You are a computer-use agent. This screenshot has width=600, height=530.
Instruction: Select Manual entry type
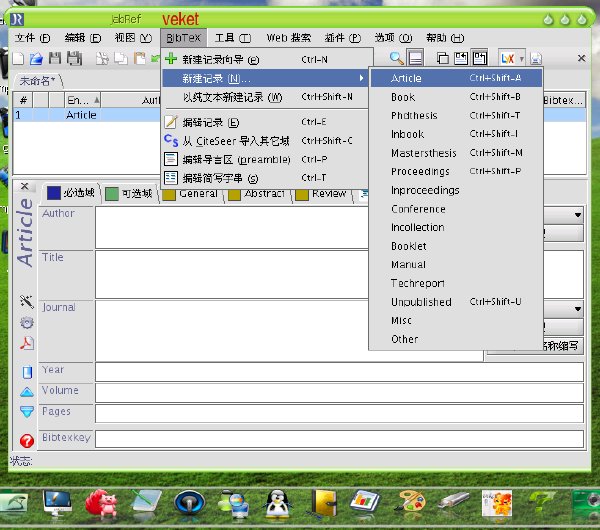[456, 265]
